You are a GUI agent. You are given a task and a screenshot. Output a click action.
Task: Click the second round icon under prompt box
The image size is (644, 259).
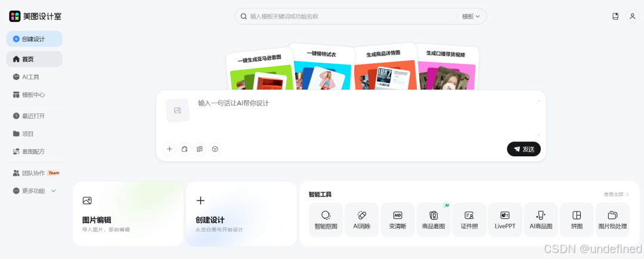184,149
